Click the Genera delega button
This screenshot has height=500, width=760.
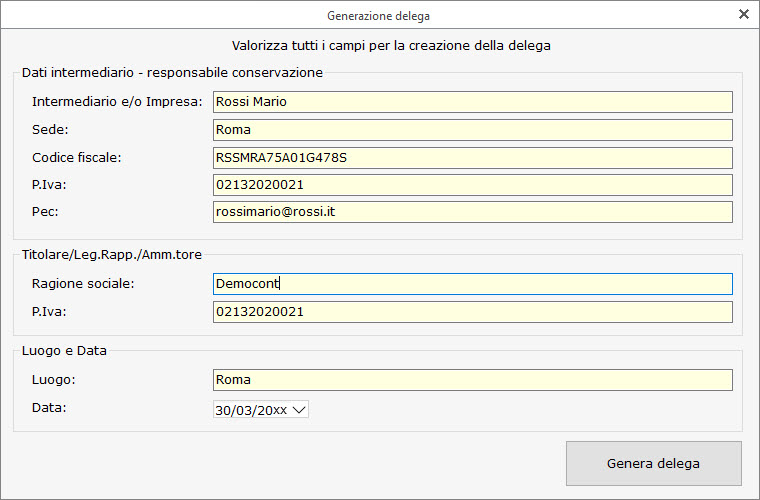coord(653,463)
